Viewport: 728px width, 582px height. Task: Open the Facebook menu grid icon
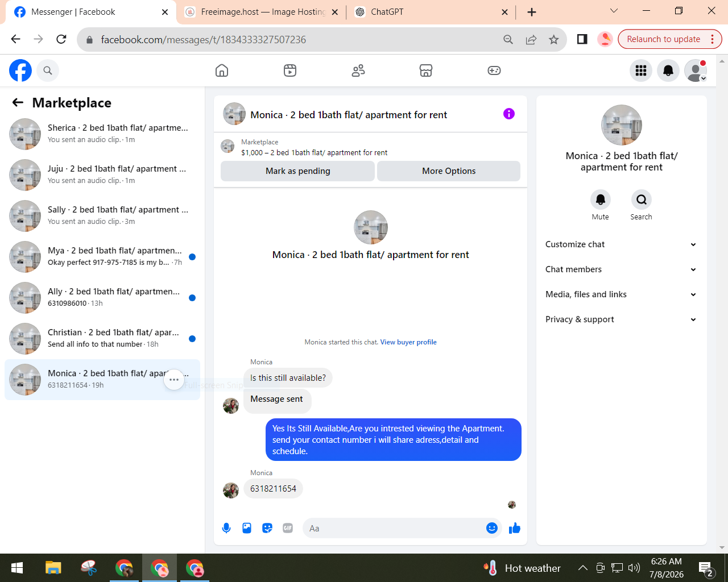click(x=641, y=70)
